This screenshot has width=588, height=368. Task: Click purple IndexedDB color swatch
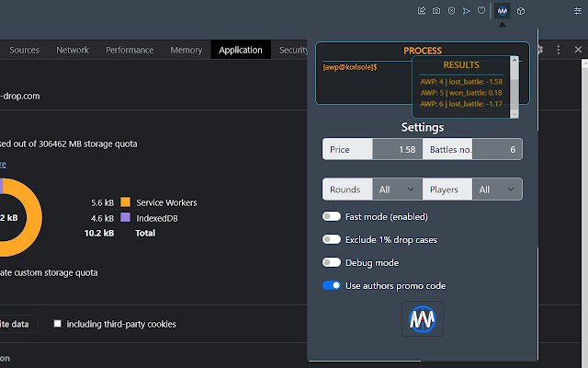(126, 217)
